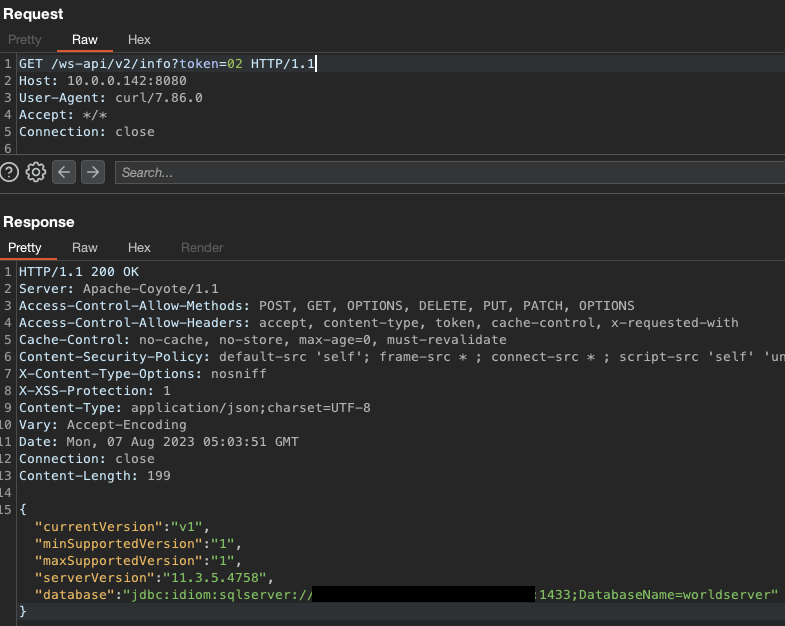The height and width of the screenshot is (626, 785).
Task: Click the User-Agent curl header line
Action: click(x=110, y=98)
